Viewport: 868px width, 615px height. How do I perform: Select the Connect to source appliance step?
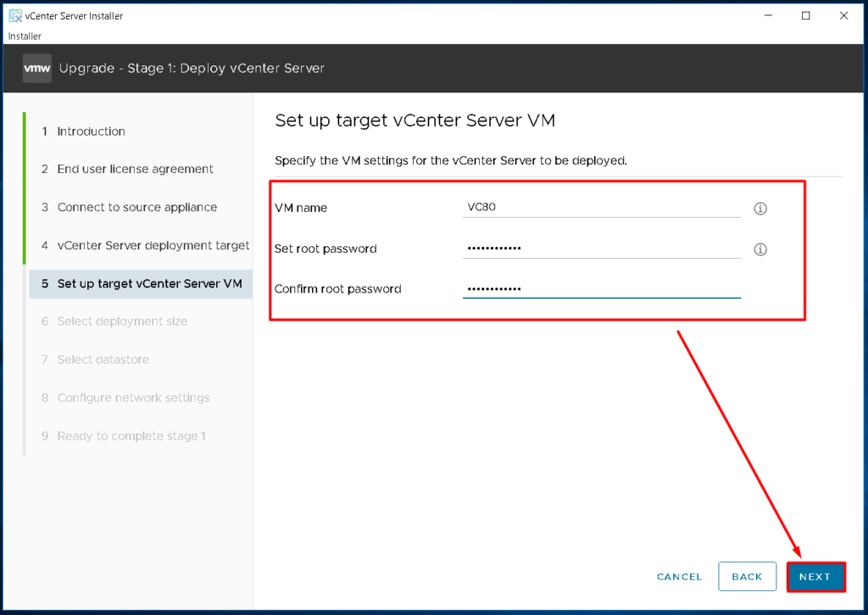[x=136, y=207]
